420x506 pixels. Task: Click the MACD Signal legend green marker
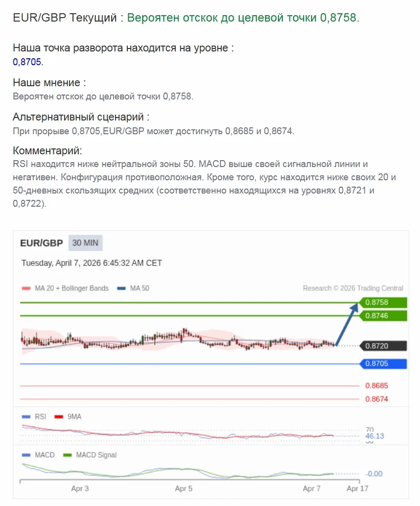click(x=68, y=455)
